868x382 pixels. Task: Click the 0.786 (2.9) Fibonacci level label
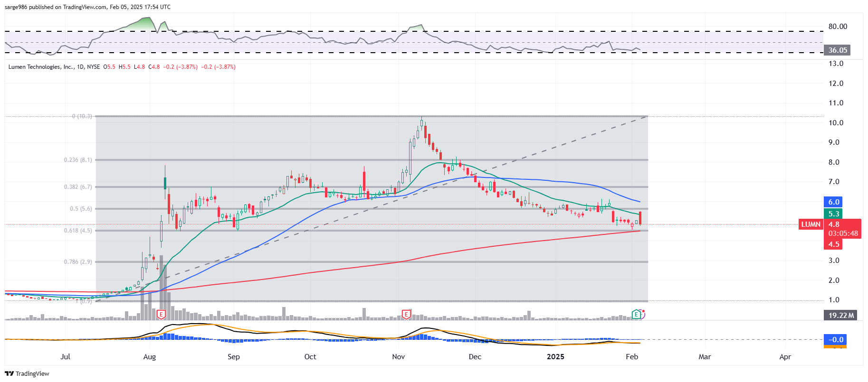[x=78, y=262]
